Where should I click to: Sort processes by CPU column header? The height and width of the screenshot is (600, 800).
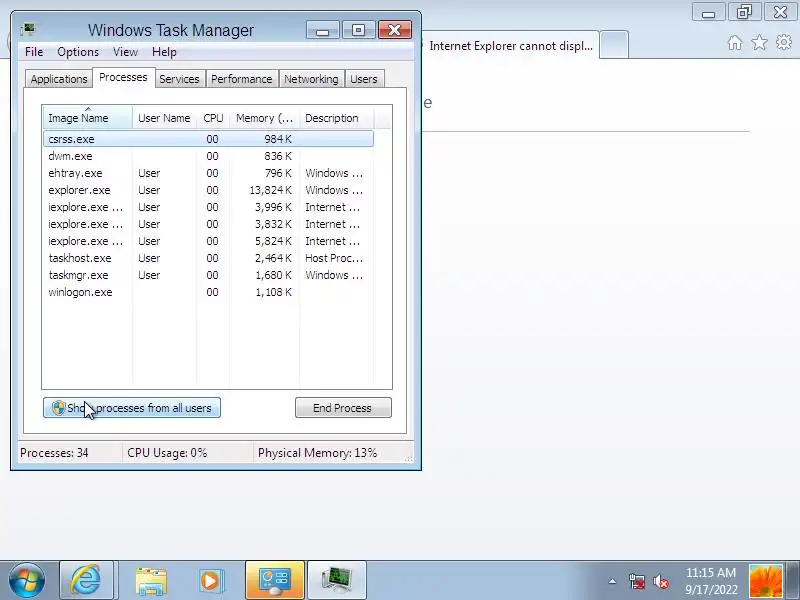pos(213,118)
